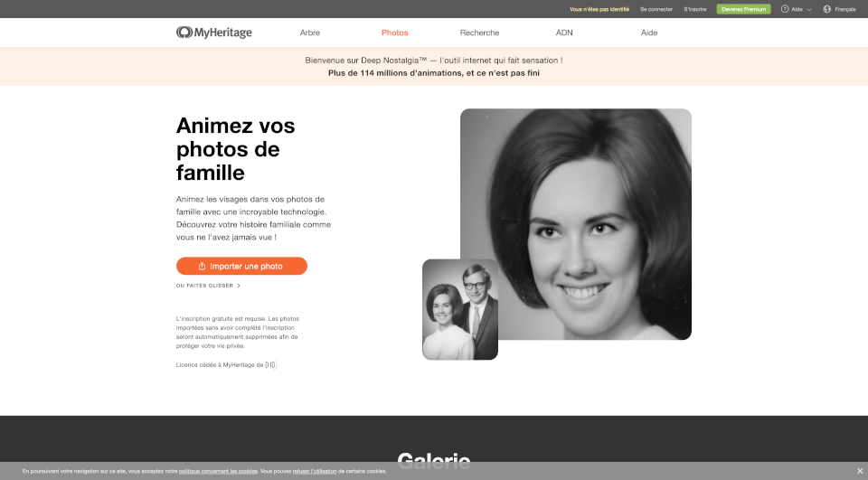Click the 'Licence cédée à MyHeritage de' text
This screenshot has width=868, height=480.
(x=220, y=365)
